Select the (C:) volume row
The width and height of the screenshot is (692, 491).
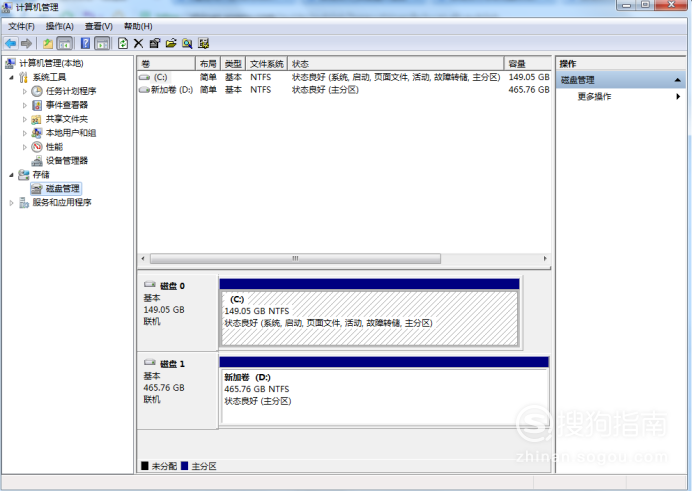pyautogui.click(x=344, y=77)
